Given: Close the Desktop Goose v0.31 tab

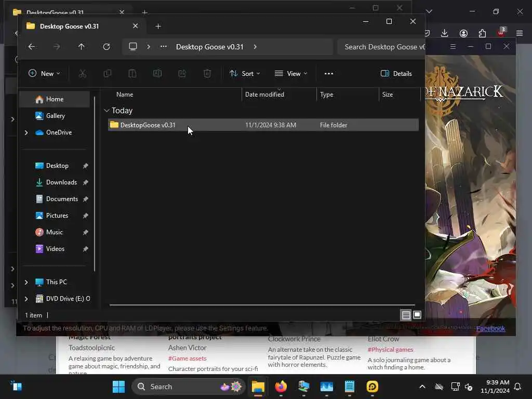Looking at the screenshot, I should point(136,26).
